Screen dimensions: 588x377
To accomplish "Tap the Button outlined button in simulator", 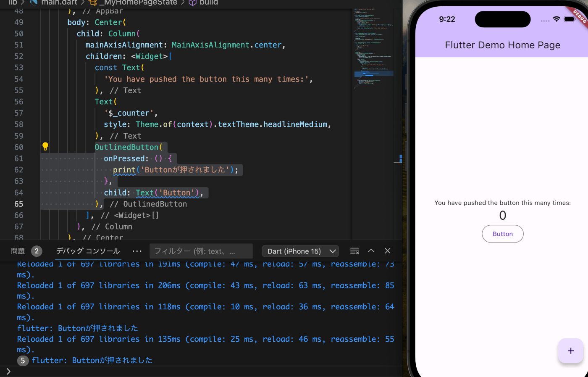I will pyautogui.click(x=503, y=234).
